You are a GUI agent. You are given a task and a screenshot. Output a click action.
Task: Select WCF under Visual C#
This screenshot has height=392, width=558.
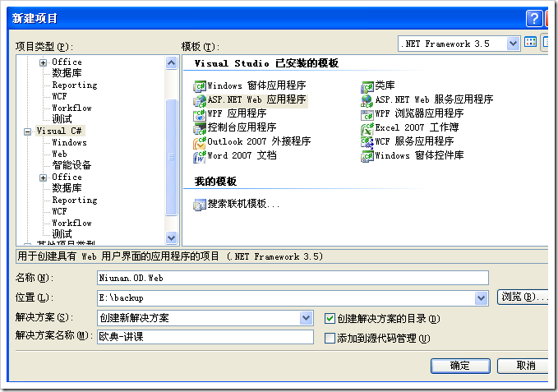[59, 211]
